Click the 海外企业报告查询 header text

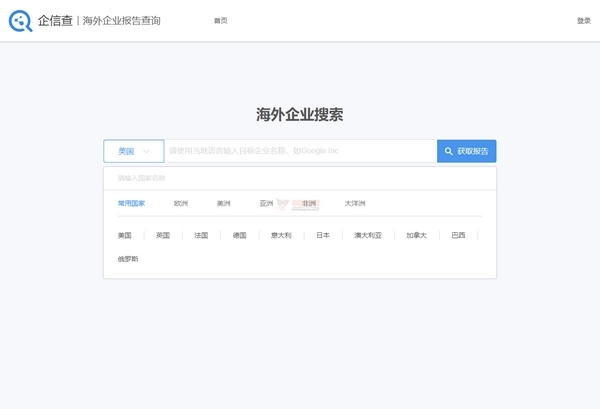coord(121,21)
